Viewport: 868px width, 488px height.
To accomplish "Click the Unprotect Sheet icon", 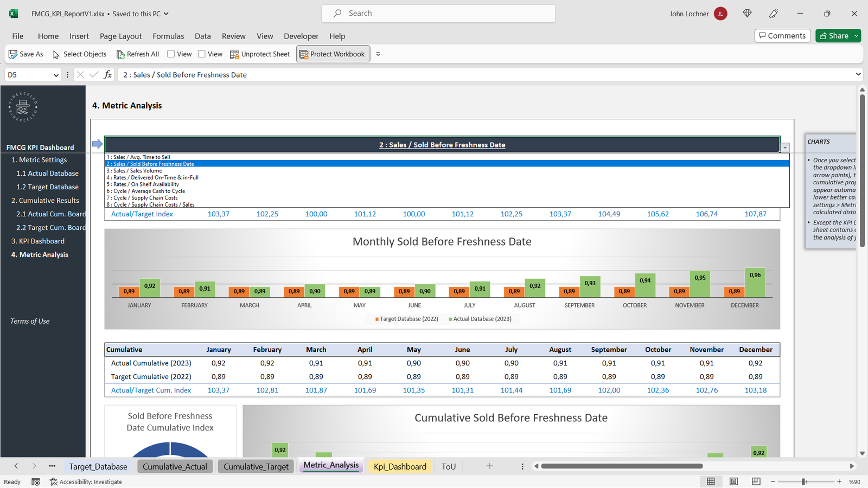I will click(x=234, y=54).
